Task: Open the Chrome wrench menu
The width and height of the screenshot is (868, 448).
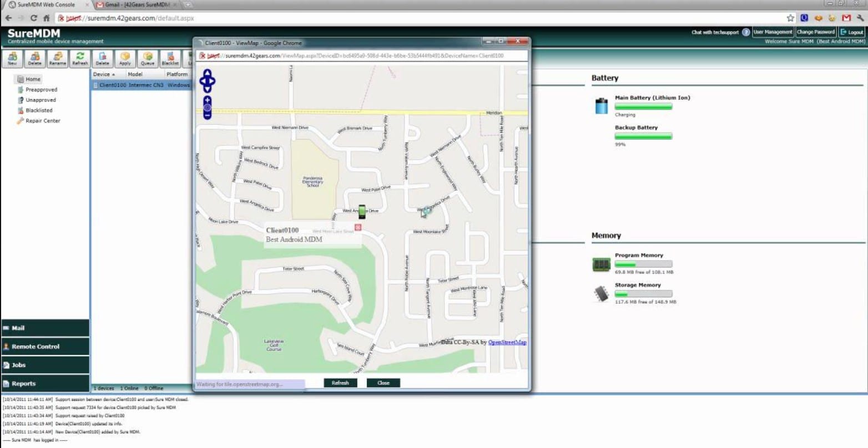Action: 860,18
